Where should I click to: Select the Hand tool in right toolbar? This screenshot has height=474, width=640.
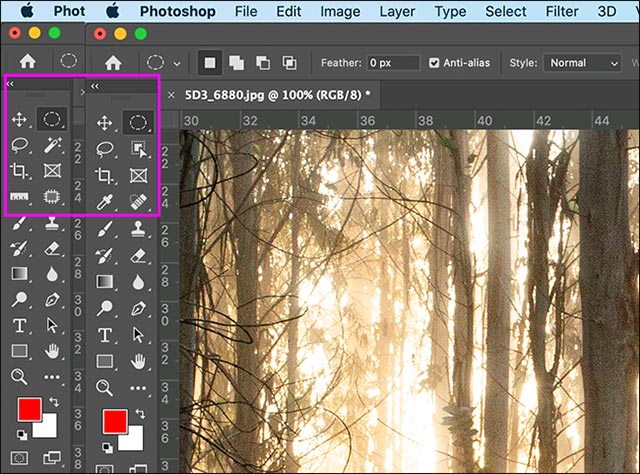[138, 360]
